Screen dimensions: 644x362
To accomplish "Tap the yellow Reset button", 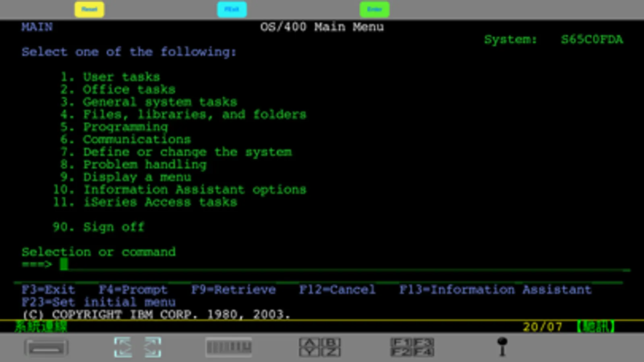I will click(x=89, y=9).
